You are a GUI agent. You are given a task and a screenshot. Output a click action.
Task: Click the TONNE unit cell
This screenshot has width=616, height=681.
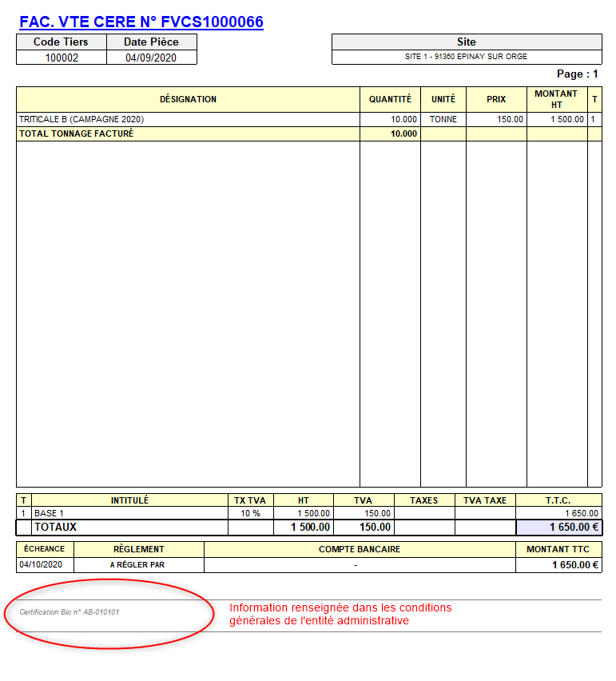click(x=443, y=119)
